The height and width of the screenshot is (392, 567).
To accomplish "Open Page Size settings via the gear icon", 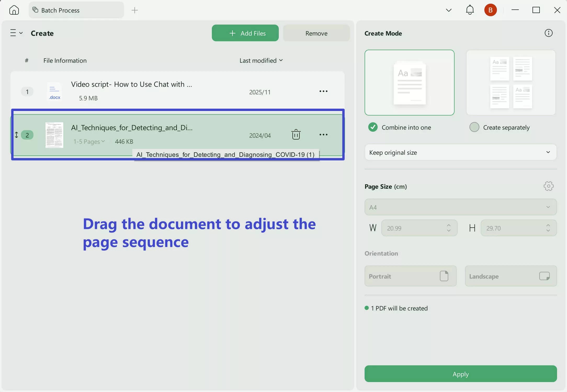I will pyautogui.click(x=549, y=186).
